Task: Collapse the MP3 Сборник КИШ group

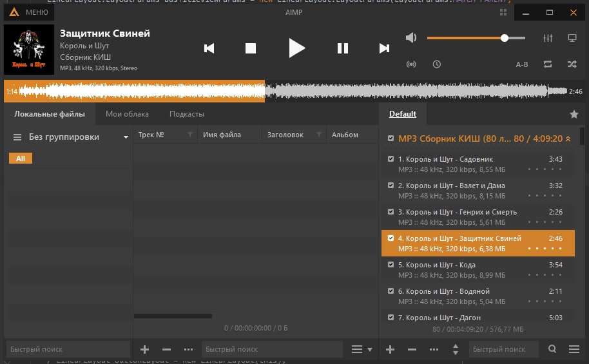Action: click(568, 139)
